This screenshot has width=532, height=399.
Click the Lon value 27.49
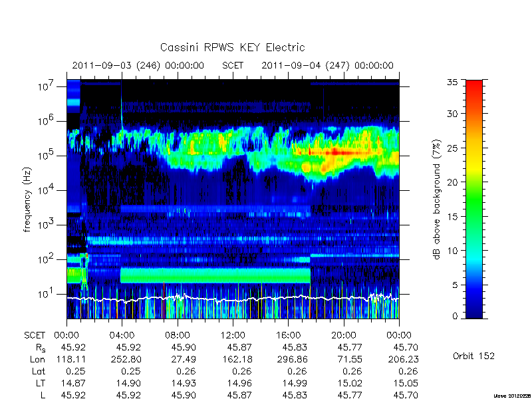184,359
